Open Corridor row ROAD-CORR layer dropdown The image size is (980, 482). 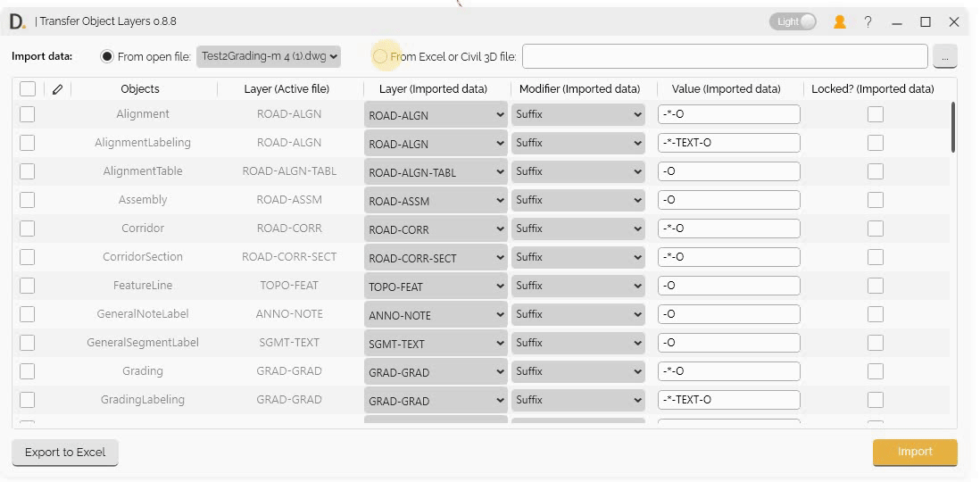coord(436,229)
